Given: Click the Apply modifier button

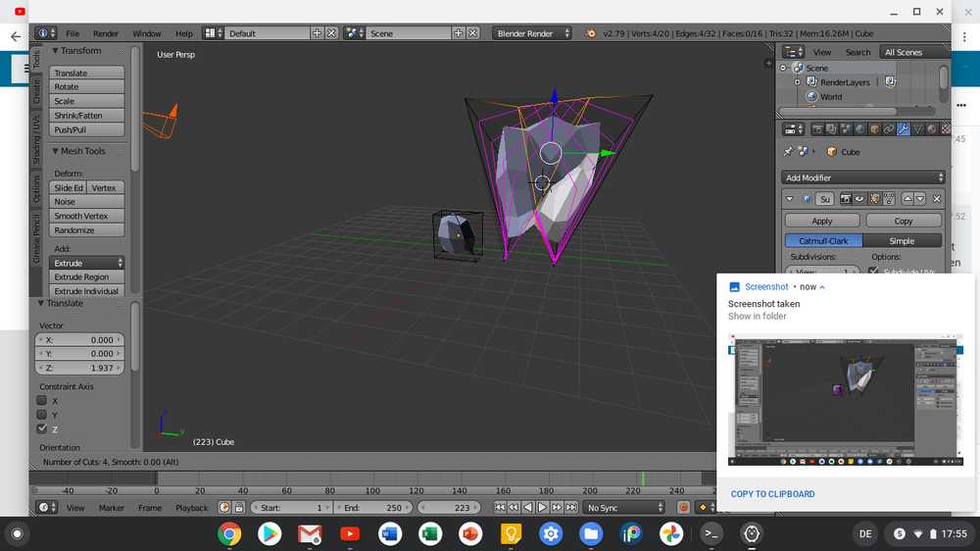Looking at the screenshot, I should (822, 221).
